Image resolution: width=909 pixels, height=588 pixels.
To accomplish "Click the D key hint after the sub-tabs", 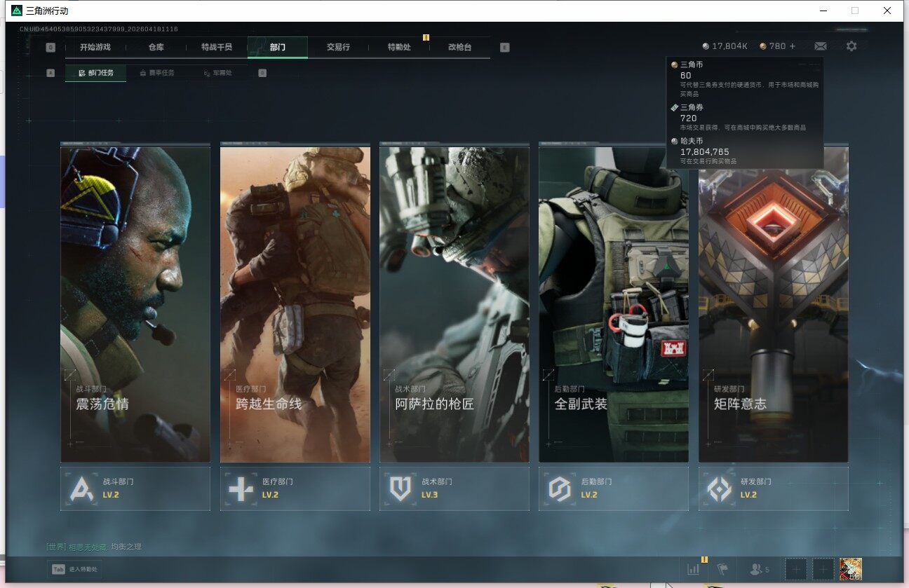I will (x=262, y=72).
